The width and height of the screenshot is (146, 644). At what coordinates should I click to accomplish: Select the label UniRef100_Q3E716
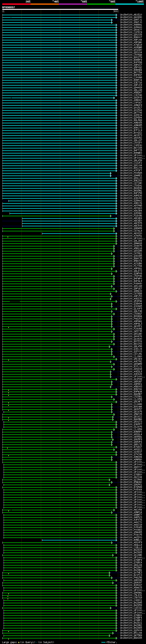[131, 82]
